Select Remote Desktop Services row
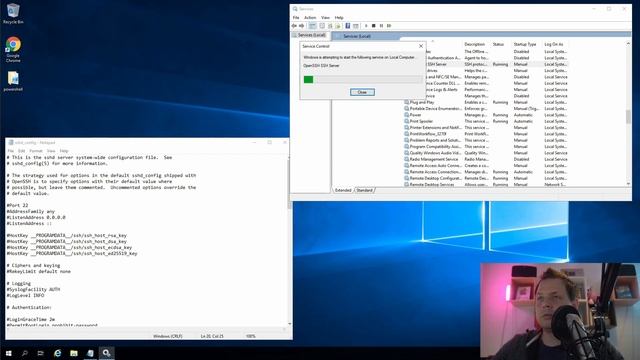The width and height of the screenshot is (640, 360). pos(486,184)
